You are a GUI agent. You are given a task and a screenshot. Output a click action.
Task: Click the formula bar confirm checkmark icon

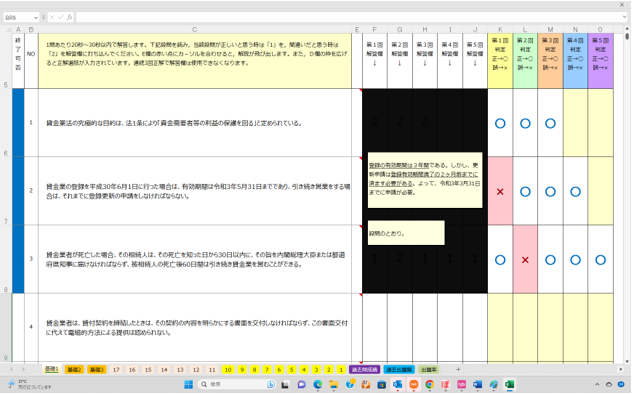(x=61, y=17)
